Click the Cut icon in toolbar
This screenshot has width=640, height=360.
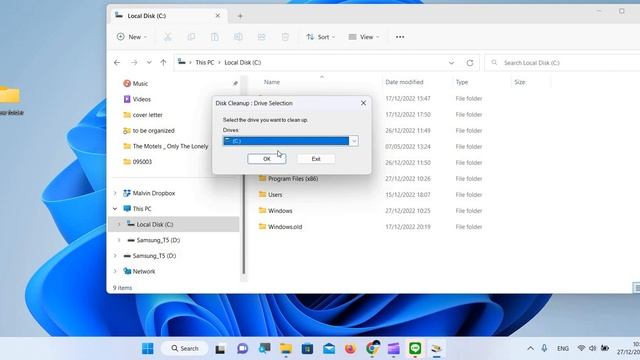[x=167, y=37]
